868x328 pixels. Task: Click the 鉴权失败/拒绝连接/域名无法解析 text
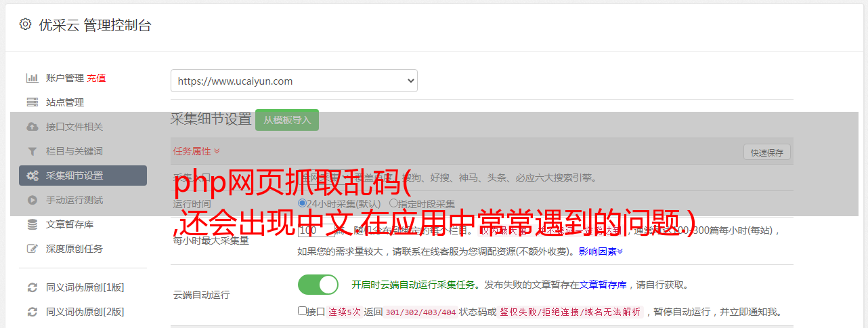[x=570, y=312]
